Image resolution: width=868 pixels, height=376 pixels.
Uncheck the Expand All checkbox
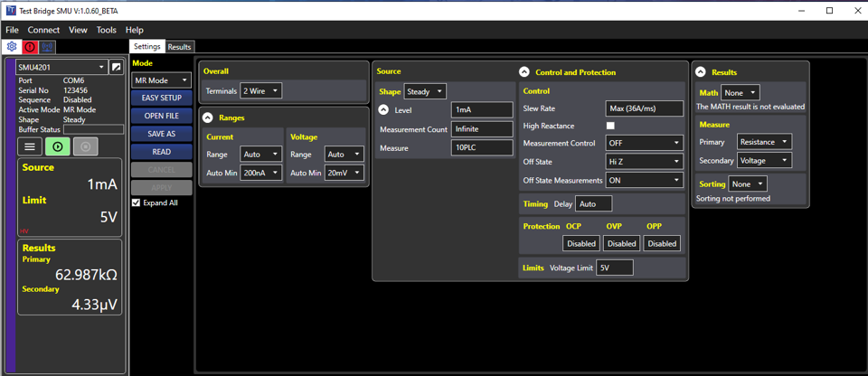point(137,202)
